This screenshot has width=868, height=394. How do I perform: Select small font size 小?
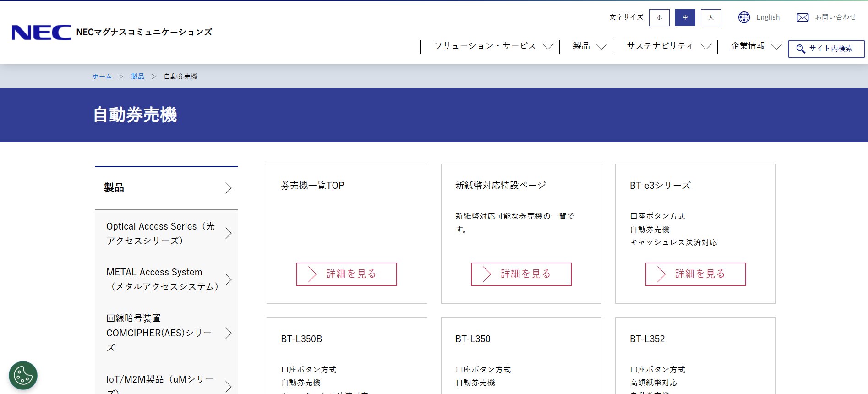pyautogui.click(x=659, y=17)
